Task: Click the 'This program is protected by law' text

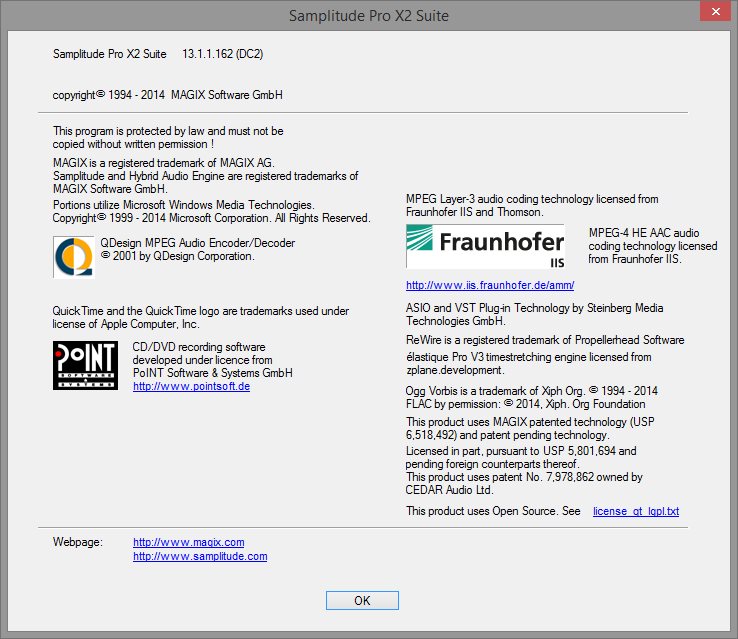Action: coord(168,137)
